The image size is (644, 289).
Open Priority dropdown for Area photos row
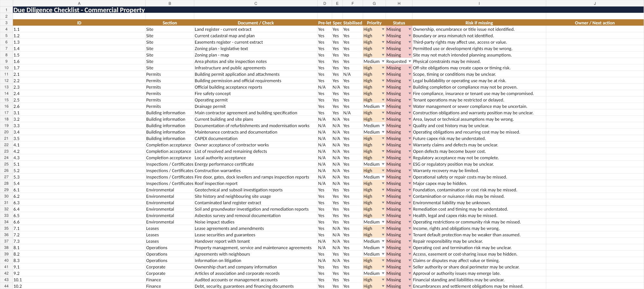(x=383, y=61)
